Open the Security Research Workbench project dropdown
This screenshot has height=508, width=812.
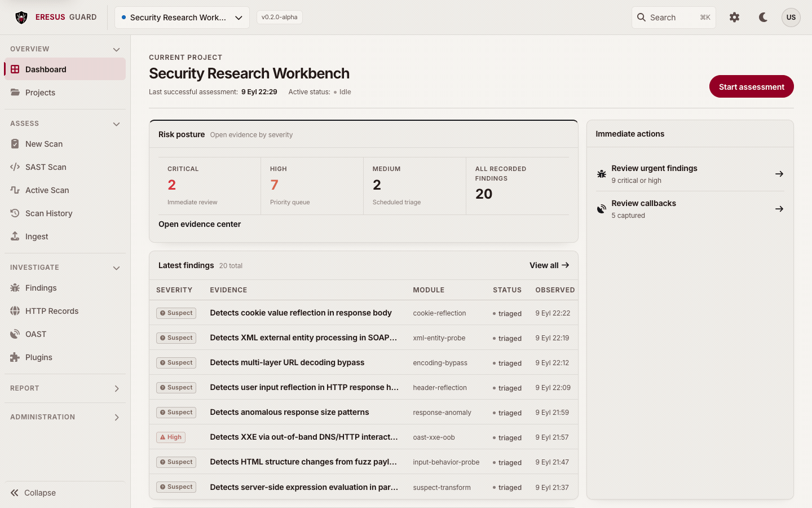click(x=182, y=17)
